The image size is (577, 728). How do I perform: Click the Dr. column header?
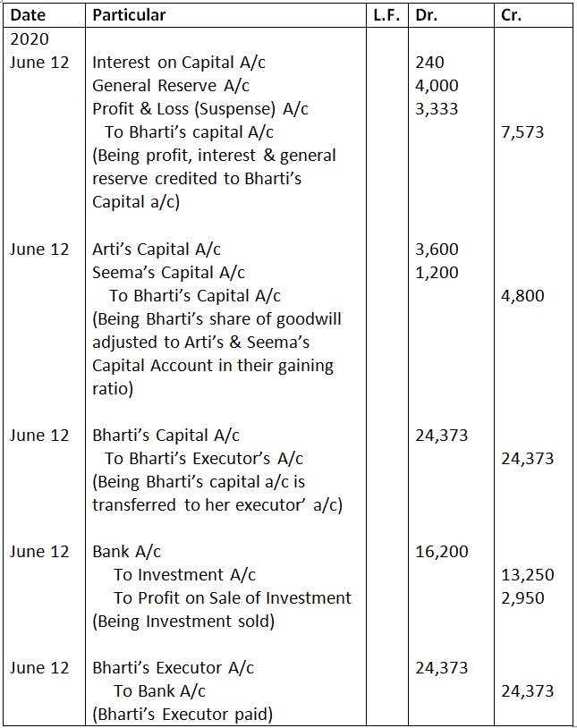[426, 15]
